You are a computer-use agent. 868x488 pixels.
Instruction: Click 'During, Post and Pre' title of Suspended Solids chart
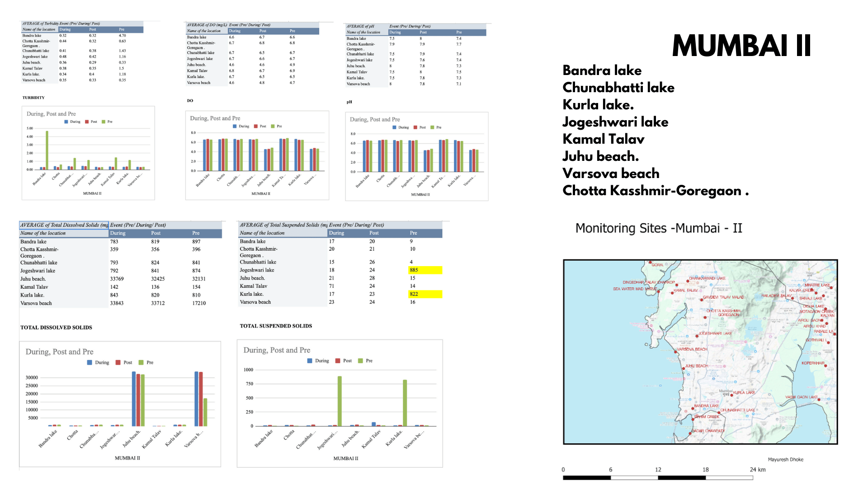pos(277,350)
